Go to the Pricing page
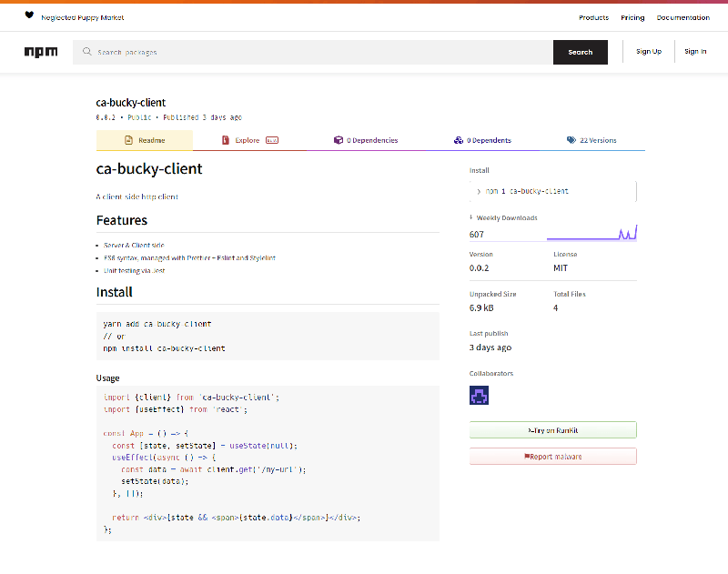This screenshot has height=574, width=728. click(632, 17)
